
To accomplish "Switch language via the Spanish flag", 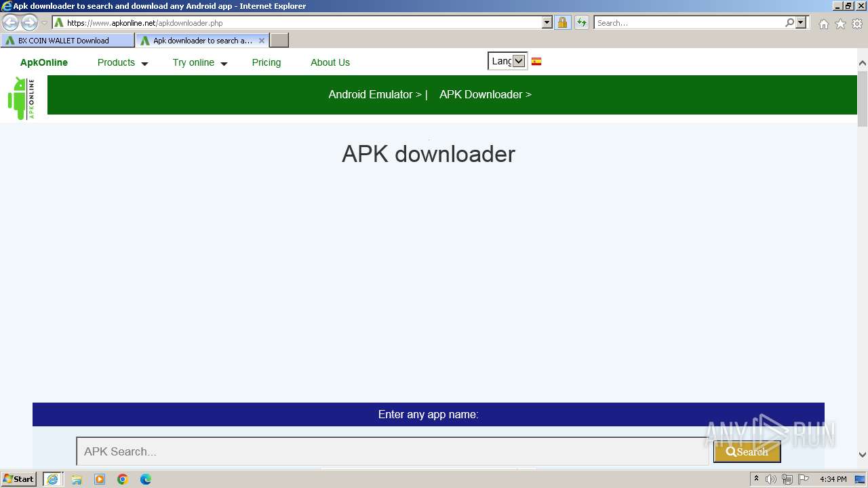I will click(x=536, y=61).
